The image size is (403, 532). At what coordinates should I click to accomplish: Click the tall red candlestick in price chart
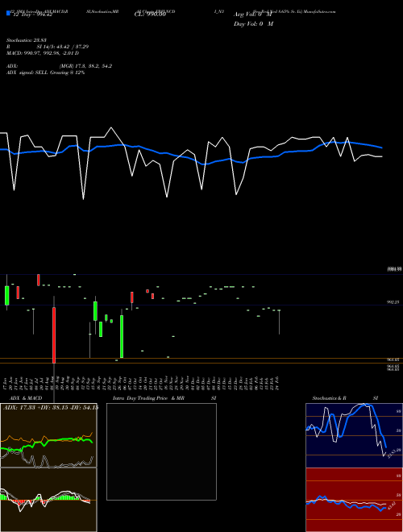pyautogui.click(x=54, y=335)
